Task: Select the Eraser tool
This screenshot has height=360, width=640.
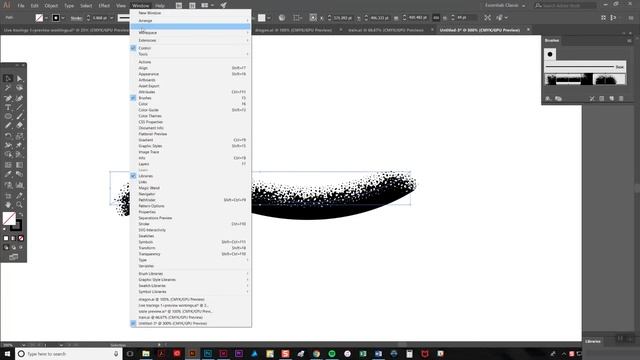Action: coord(20,126)
